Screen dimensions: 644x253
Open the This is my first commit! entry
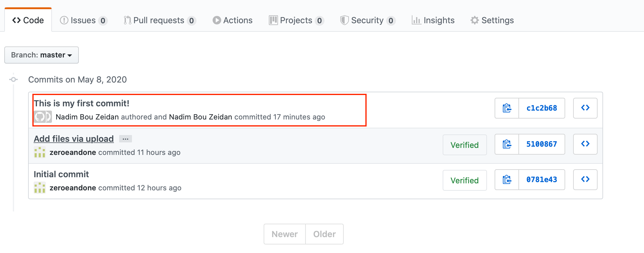click(x=82, y=103)
